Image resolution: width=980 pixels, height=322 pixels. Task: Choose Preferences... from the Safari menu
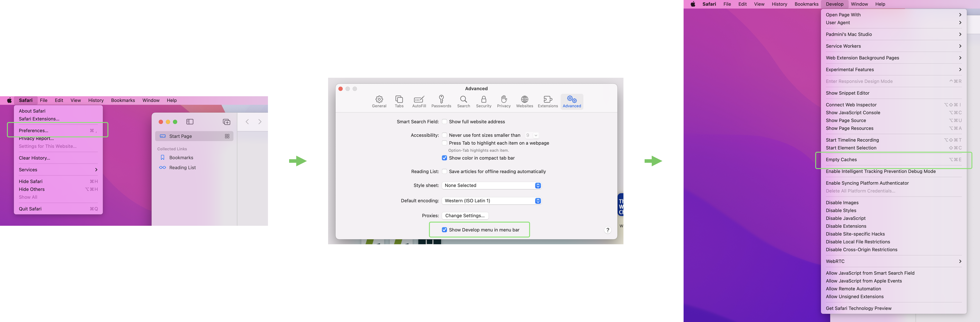click(x=34, y=130)
